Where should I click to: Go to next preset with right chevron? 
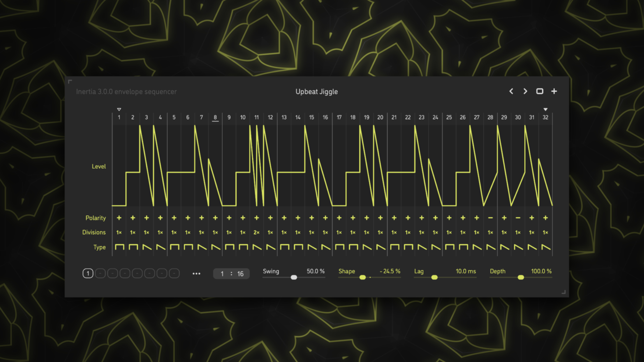click(x=525, y=91)
